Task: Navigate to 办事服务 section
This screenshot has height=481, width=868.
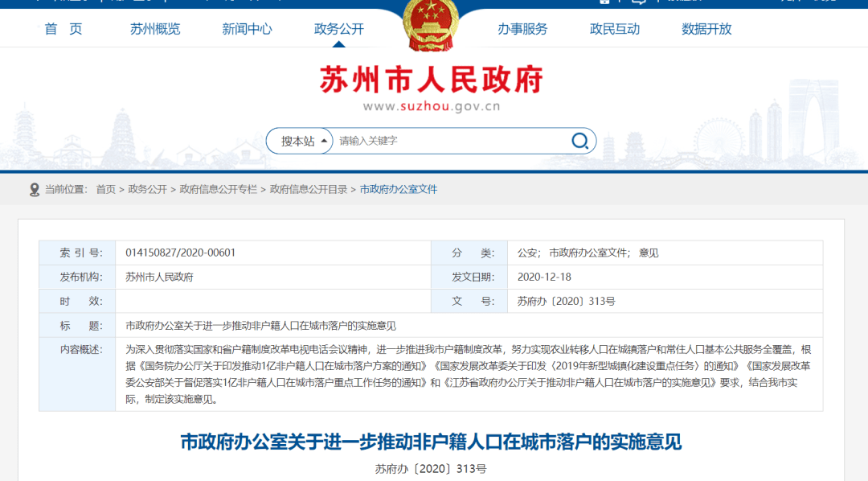Action: coord(522,29)
